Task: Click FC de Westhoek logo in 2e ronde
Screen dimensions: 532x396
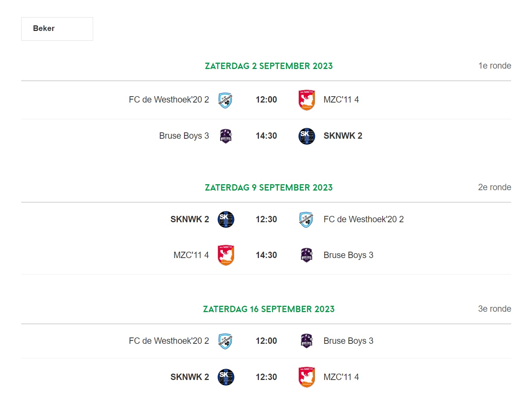Action: pyautogui.click(x=306, y=220)
